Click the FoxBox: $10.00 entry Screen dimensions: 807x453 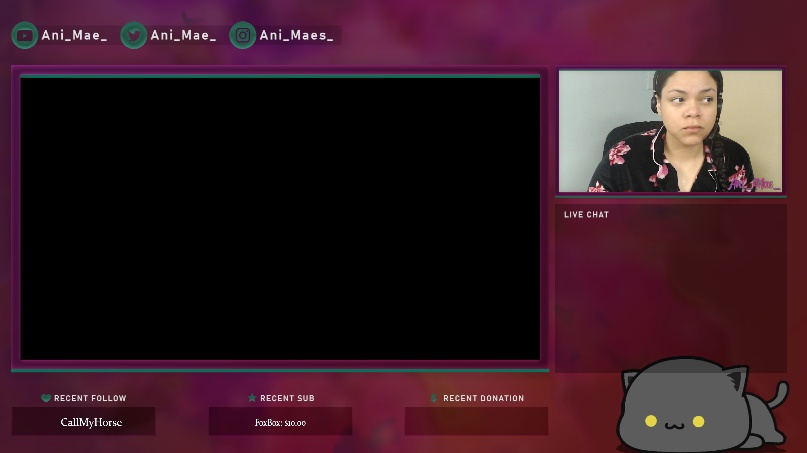280,423
